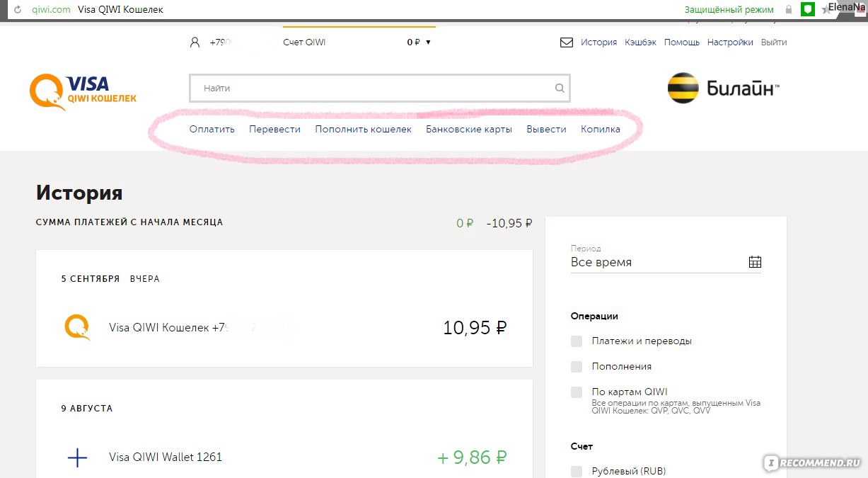Open the Копилка menu item

[601, 130]
